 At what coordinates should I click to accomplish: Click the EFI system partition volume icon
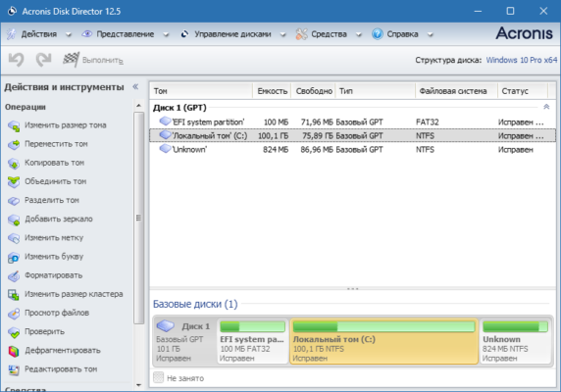165,122
